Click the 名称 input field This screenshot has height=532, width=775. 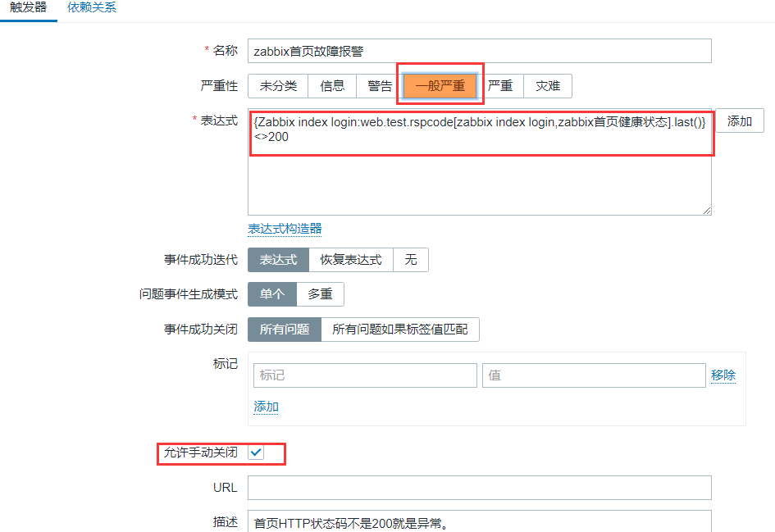(x=480, y=51)
